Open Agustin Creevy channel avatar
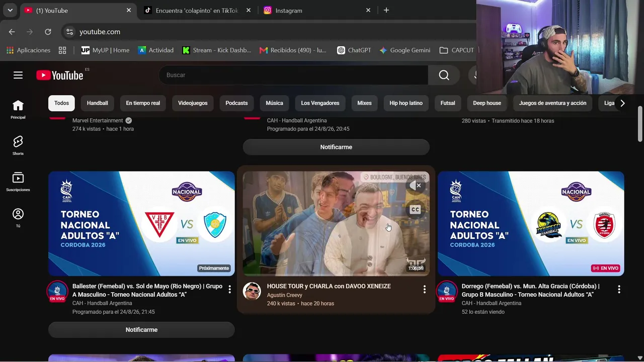Image resolution: width=644 pixels, height=362 pixels. click(252, 291)
